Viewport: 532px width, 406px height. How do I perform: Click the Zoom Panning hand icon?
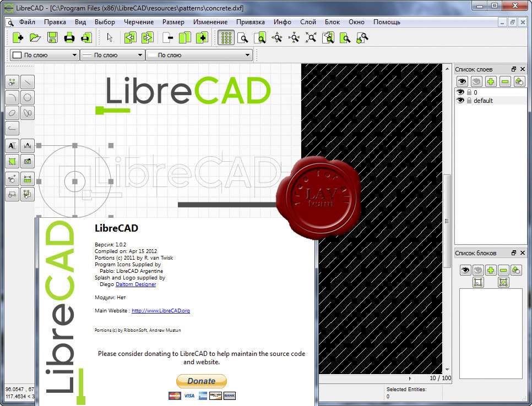pyautogui.click(x=362, y=37)
